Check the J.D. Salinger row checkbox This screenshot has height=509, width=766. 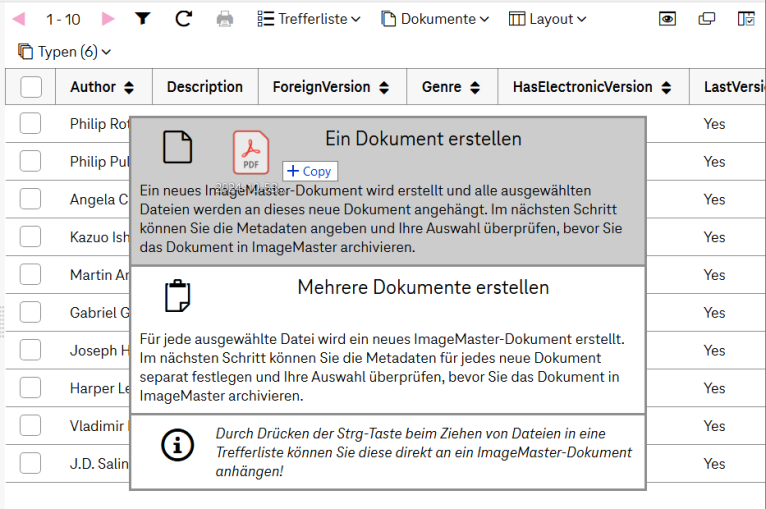coord(30,463)
